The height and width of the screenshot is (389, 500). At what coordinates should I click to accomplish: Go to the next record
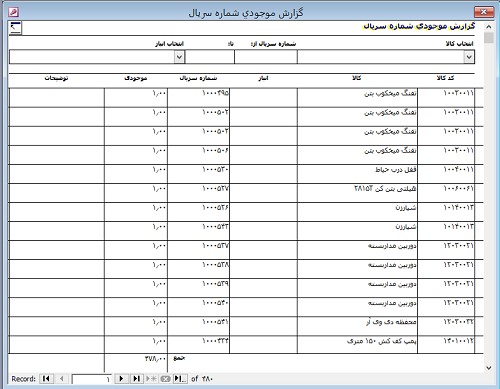(121, 379)
